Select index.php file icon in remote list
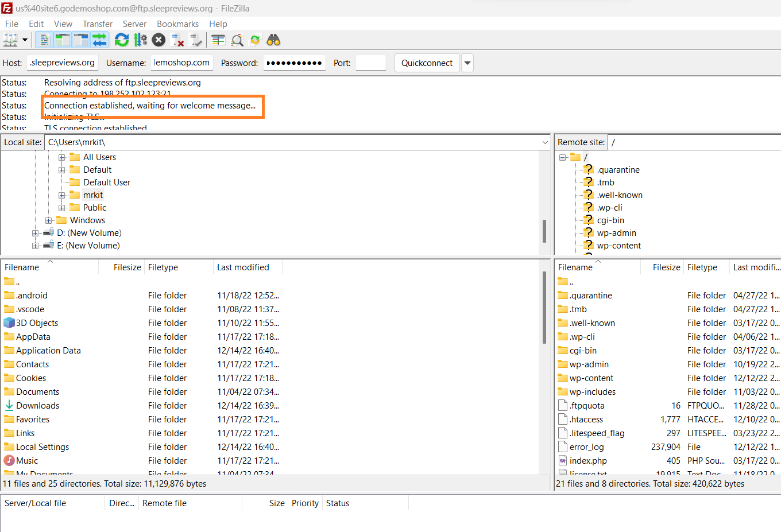 [563, 460]
